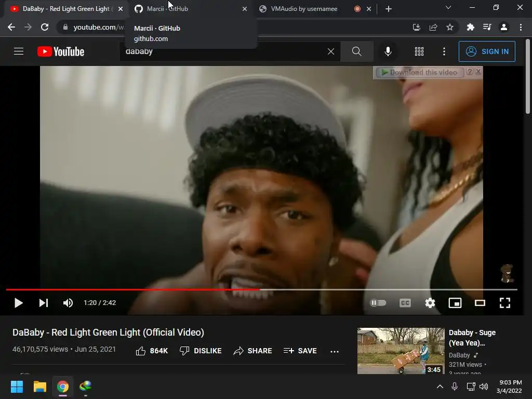This screenshot has height=399, width=532.
Task: Click the Chrome taskbar icon
Action: click(x=63, y=387)
